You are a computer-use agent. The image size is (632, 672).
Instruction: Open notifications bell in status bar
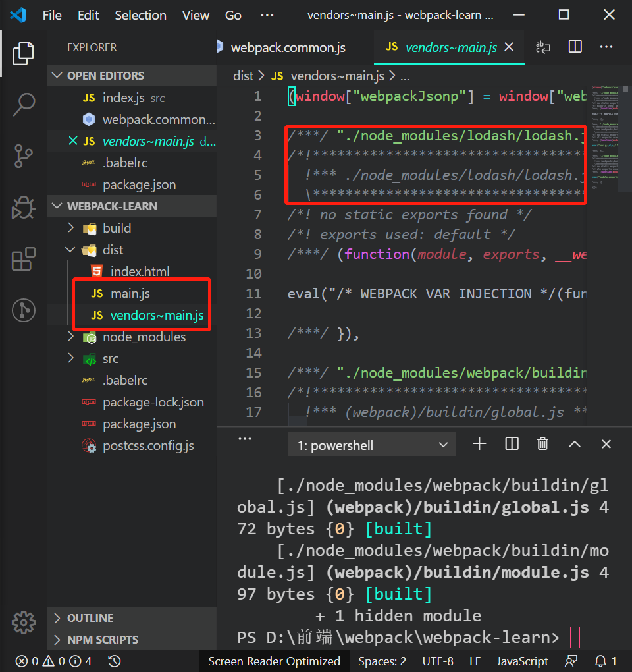(x=605, y=661)
